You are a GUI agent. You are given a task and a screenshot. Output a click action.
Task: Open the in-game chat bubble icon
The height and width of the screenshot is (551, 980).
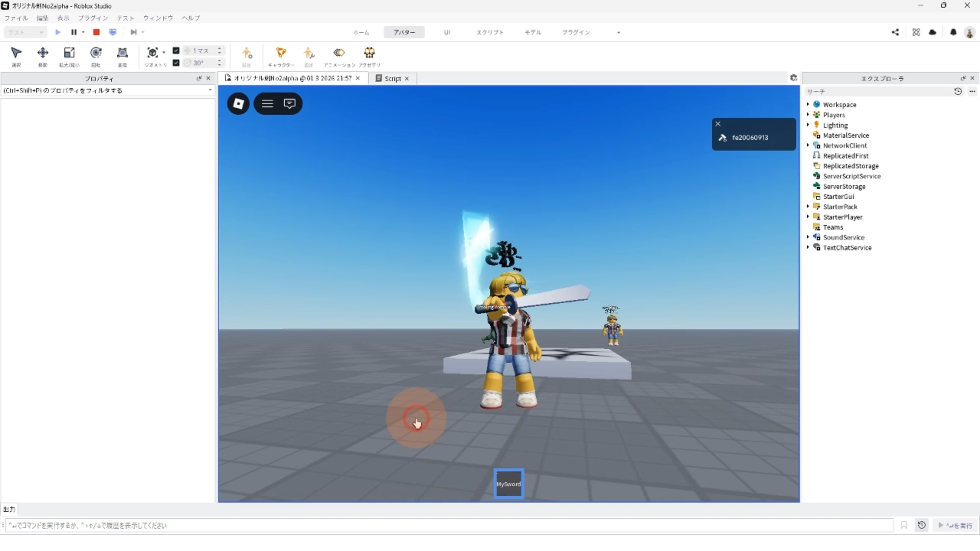[x=289, y=104]
